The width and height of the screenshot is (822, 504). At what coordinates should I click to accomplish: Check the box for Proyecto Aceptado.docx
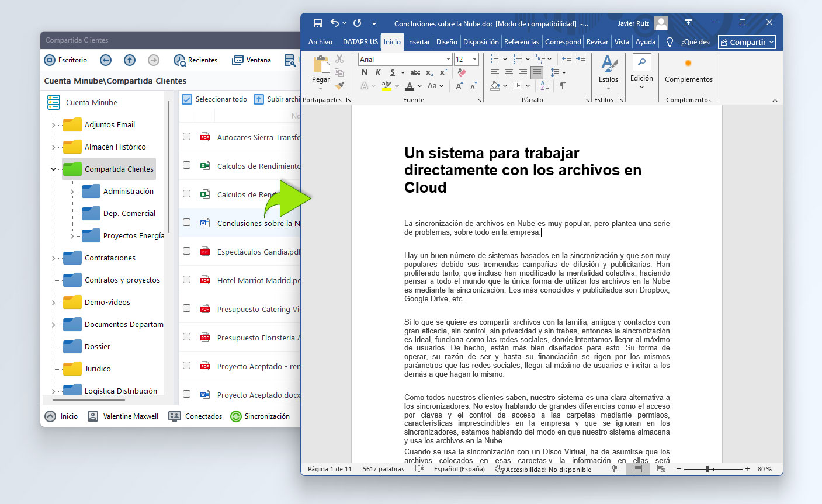coord(186,394)
